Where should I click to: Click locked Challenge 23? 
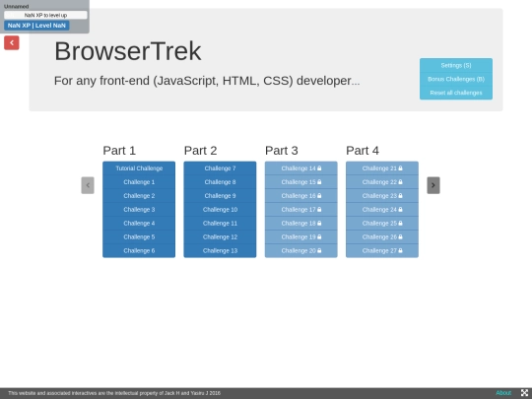pyautogui.click(x=382, y=196)
